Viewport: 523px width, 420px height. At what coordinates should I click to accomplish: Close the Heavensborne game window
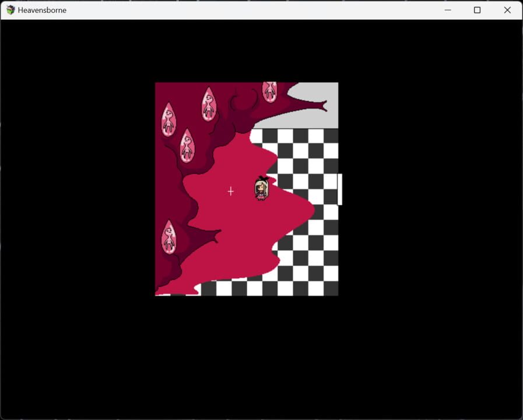tap(508, 10)
